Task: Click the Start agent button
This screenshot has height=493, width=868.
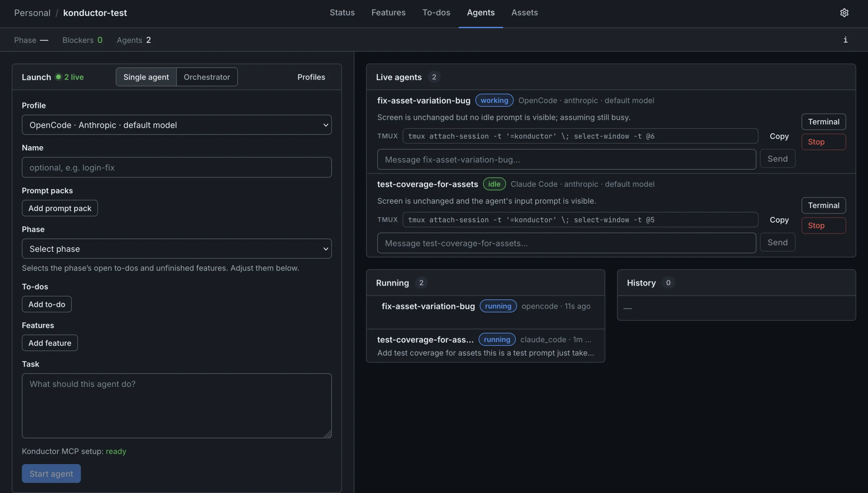Action: tap(51, 473)
